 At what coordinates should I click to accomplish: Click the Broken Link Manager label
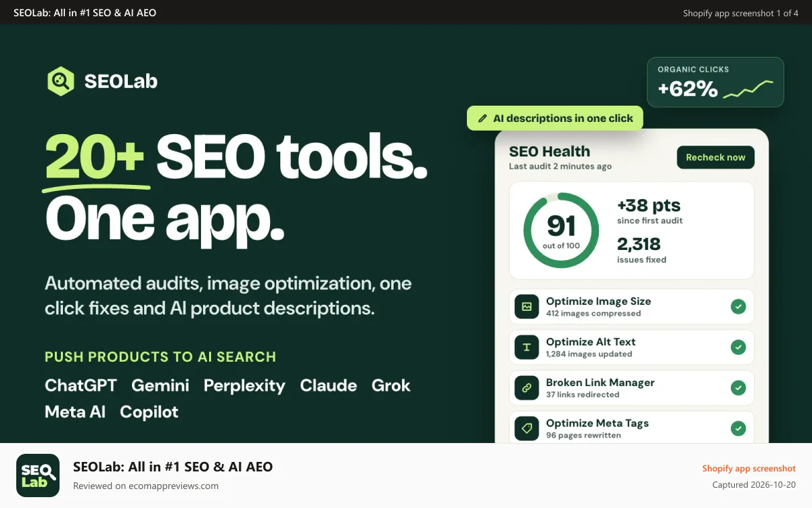click(600, 383)
